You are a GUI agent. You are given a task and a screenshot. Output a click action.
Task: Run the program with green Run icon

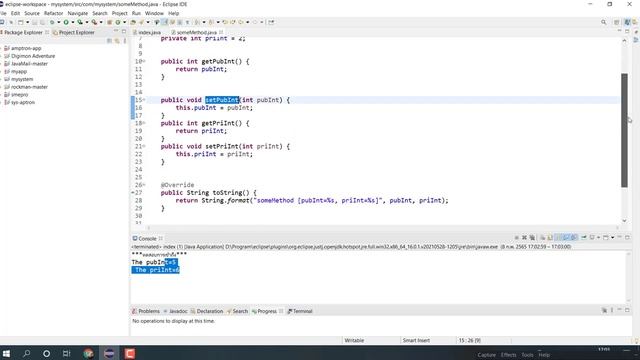pyautogui.click(x=66, y=22)
